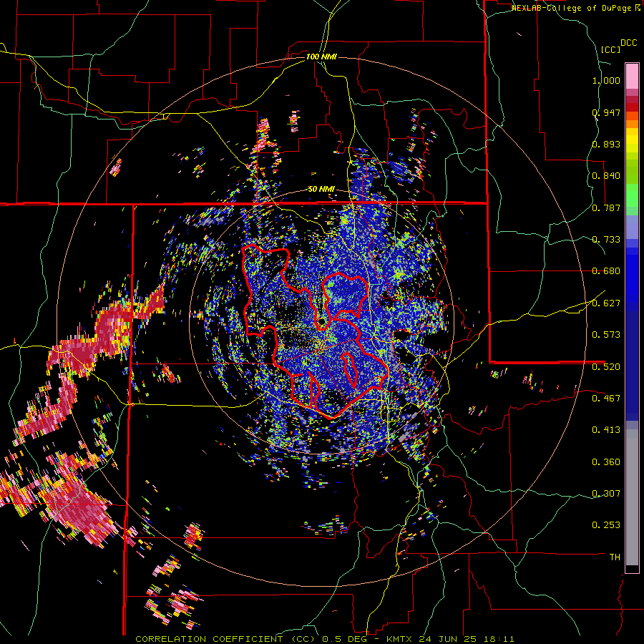Select the 0.253 legend value
This screenshot has height=644, width=644.
pos(606,525)
